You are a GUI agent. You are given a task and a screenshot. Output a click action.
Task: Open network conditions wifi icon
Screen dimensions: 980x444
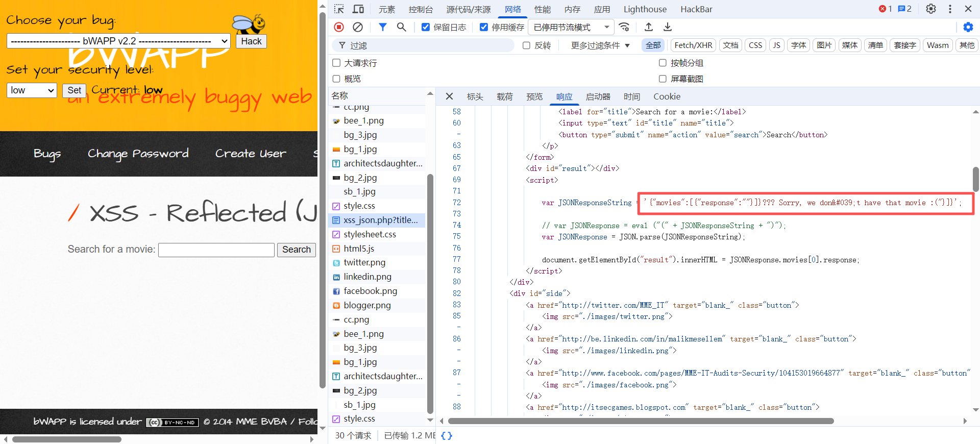(624, 27)
